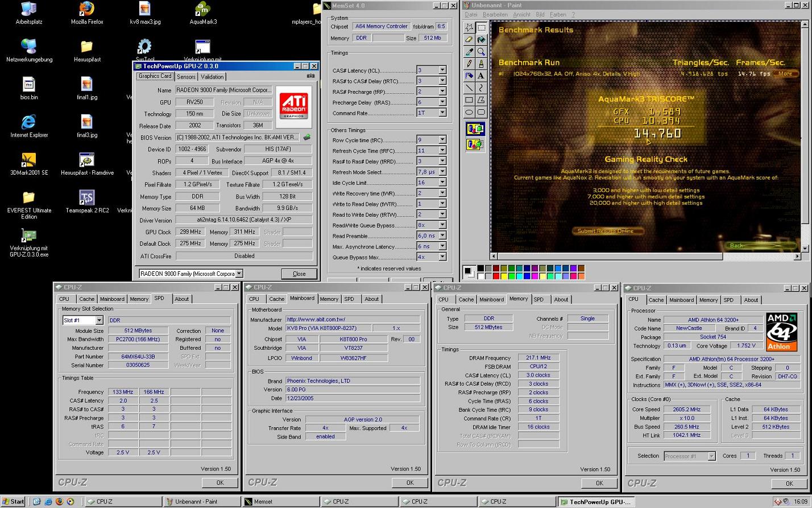
Task: Click Show Desktop quick launch icon
Action: (37, 502)
